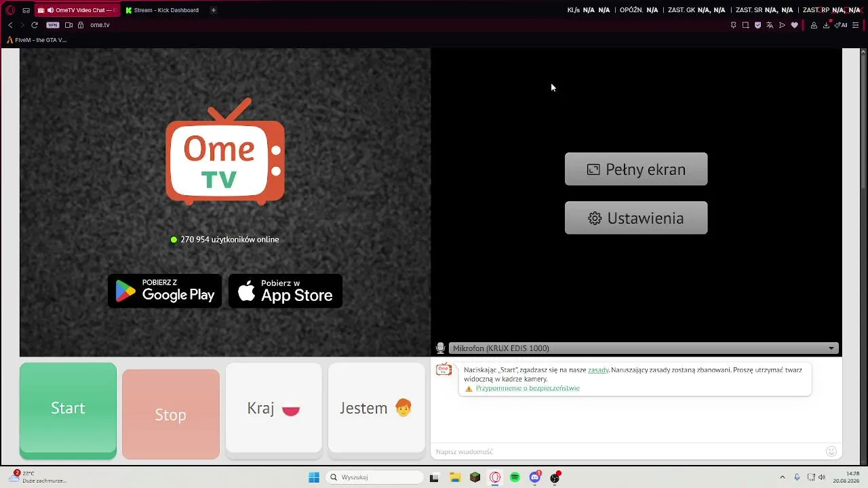This screenshot has height=488, width=868.
Task: Go back with the browser back arrow
Action: point(10,25)
